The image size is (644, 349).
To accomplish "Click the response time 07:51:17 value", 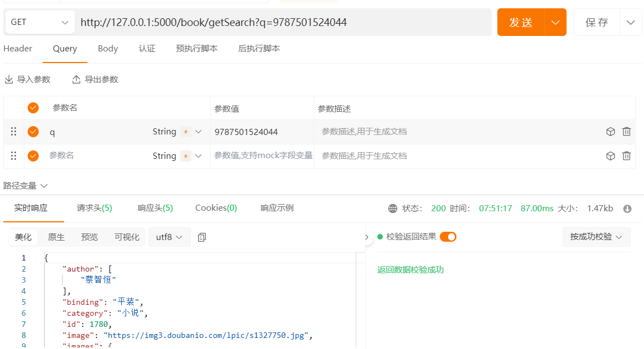I will click(x=495, y=208).
